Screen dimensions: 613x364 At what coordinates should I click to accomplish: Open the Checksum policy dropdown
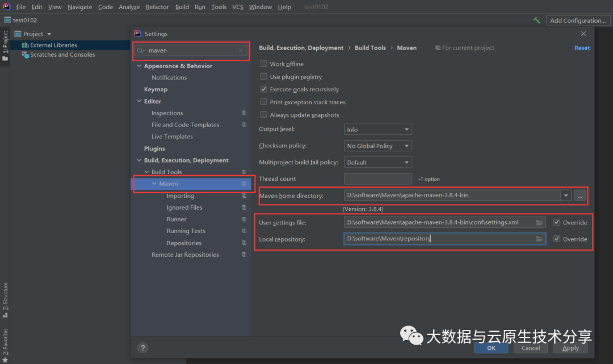click(377, 146)
